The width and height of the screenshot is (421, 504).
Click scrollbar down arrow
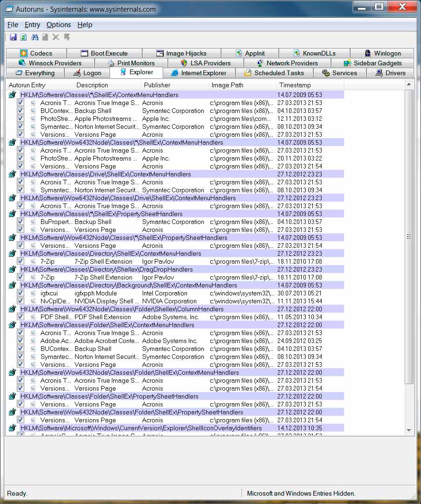409,430
